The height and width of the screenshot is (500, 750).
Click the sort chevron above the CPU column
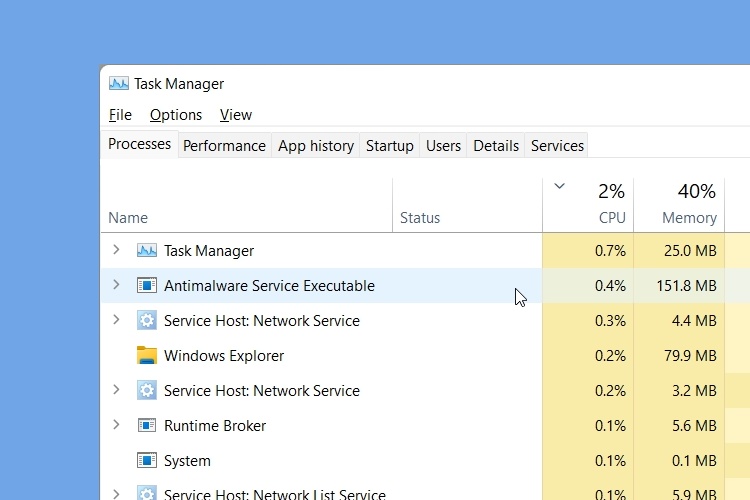coord(559,186)
